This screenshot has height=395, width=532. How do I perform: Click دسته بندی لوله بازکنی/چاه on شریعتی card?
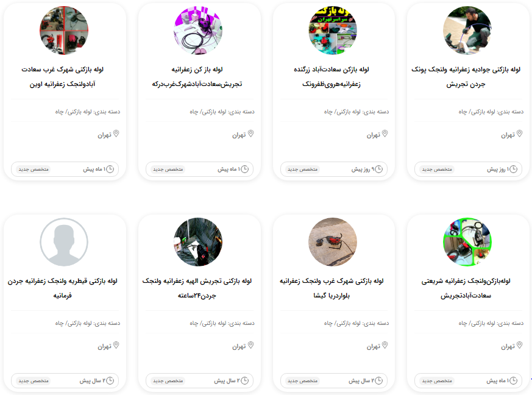coord(491,324)
